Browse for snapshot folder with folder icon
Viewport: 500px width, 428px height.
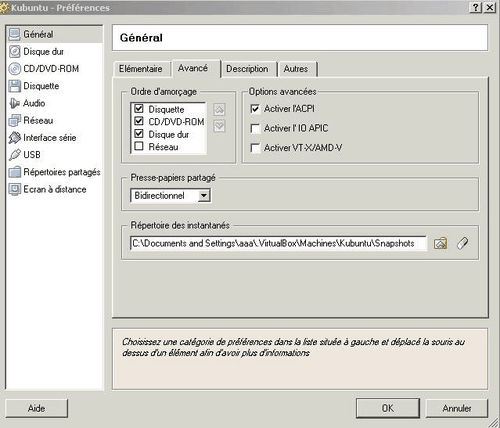[x=440, y=243]
